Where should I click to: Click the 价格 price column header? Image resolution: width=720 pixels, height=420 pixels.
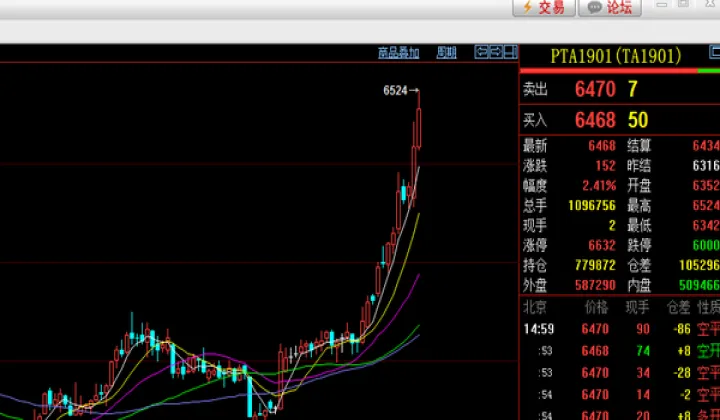coord(596,307)
